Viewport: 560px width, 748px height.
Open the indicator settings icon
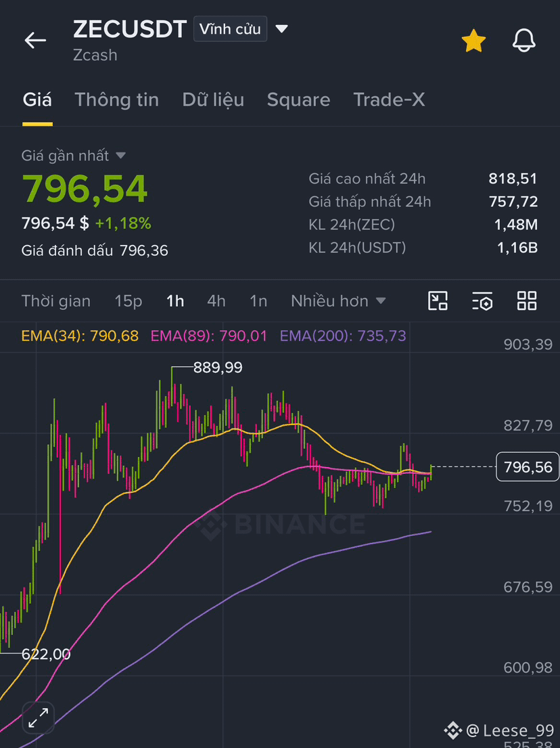point(482,301)
